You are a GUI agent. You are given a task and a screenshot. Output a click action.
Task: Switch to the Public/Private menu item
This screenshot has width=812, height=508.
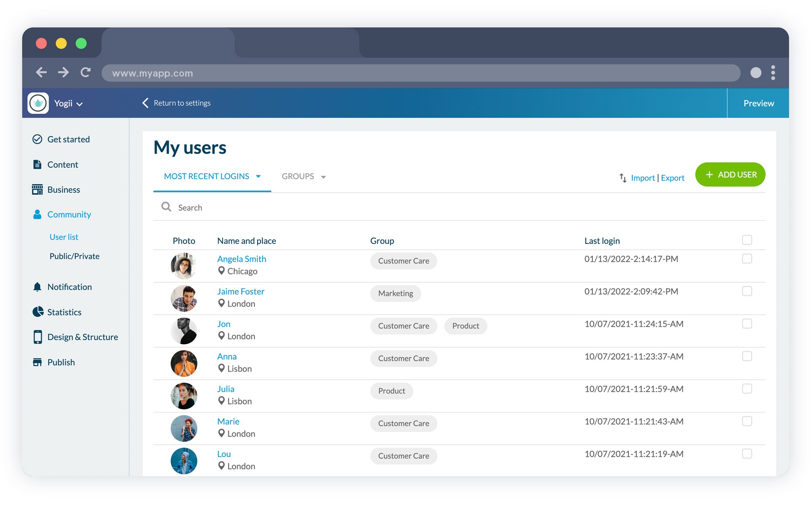(74, 256)
